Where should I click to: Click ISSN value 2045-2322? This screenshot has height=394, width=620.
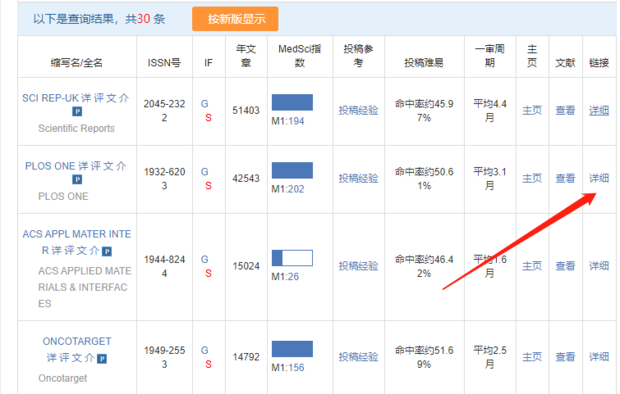pos(164,111)
